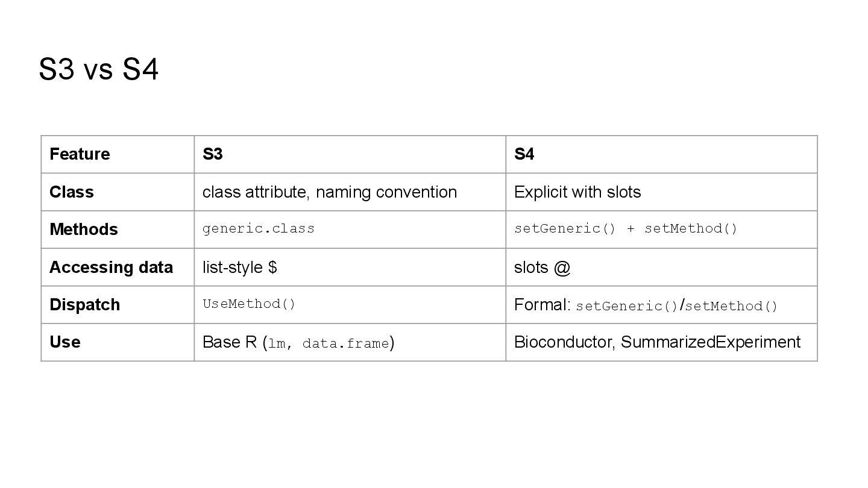Click the 'UseMethod()' code cell

249,304
